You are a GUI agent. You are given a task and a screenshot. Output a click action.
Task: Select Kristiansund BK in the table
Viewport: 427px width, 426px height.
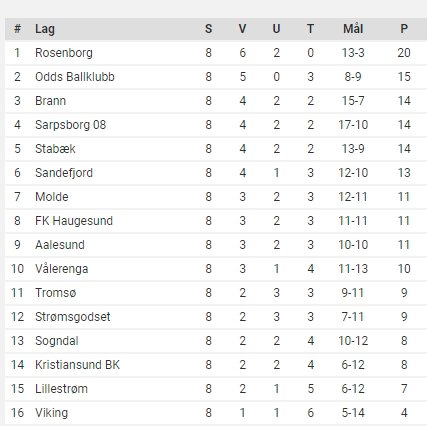77,365
